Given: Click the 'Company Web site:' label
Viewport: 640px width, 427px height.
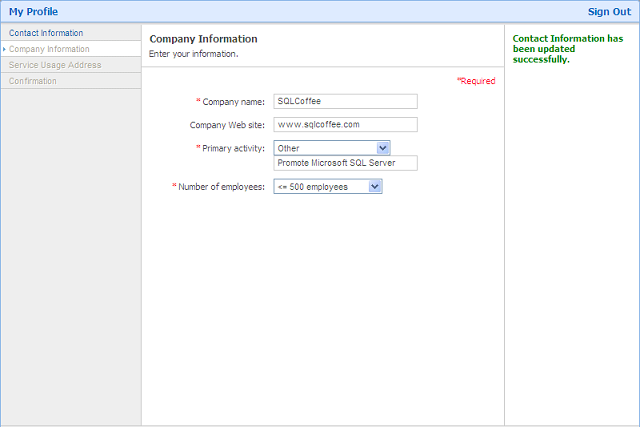Looking at the screenshot, I should 227,125.
